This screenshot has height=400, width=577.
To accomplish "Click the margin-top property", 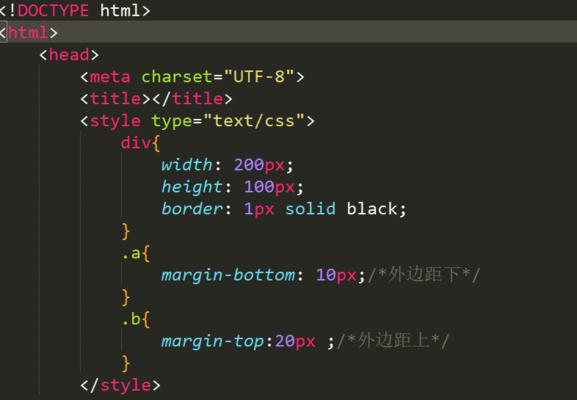I will [x=213, y=341].
